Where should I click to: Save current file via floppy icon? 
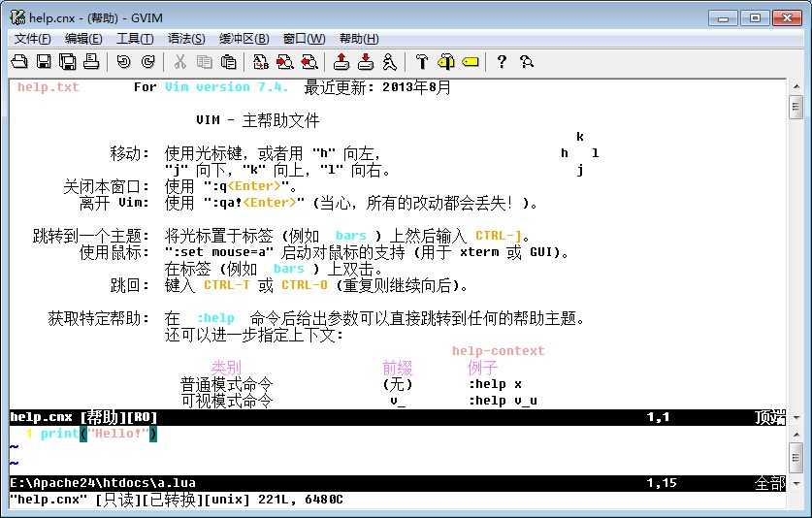(x=44, y=62)
